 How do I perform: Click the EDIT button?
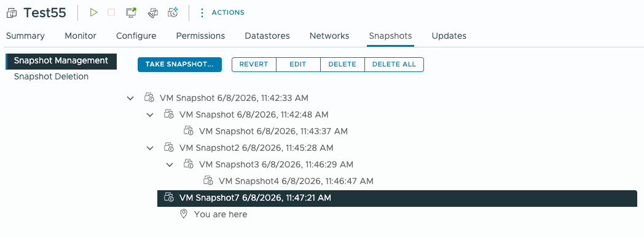coord(298,65)
